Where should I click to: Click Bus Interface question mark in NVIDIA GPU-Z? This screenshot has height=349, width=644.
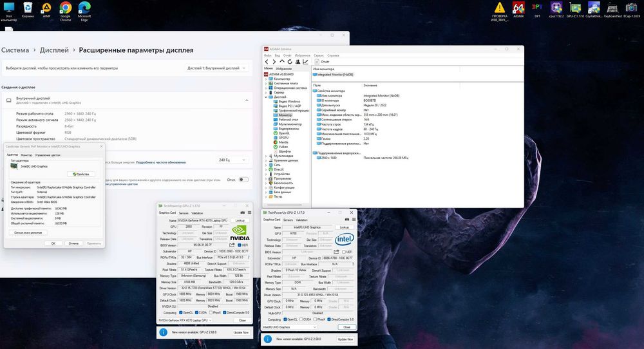click(249, 258)
